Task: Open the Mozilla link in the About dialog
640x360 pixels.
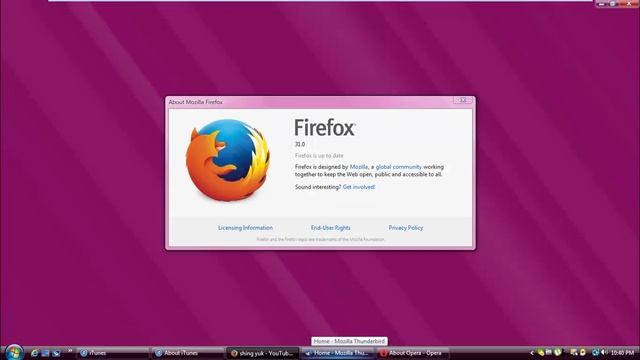Action: click(x=358, y=167)
